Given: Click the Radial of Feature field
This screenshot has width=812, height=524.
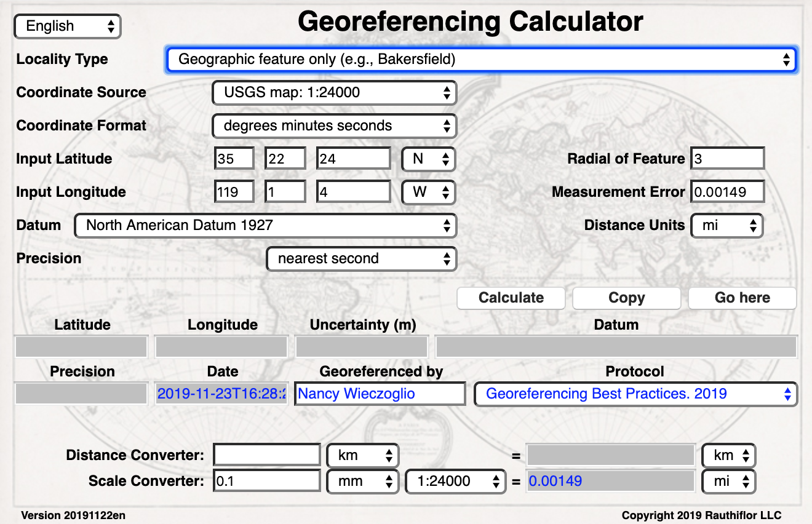Looking at the screenshot, I should click(x=727, y=159).
